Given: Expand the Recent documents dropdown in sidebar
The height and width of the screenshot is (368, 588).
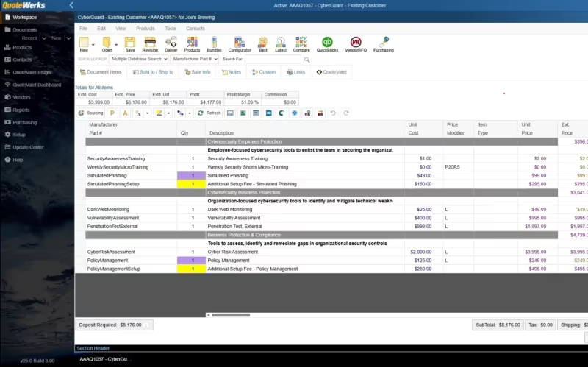Looking at the screenshot, I should (x=44, y=38).
